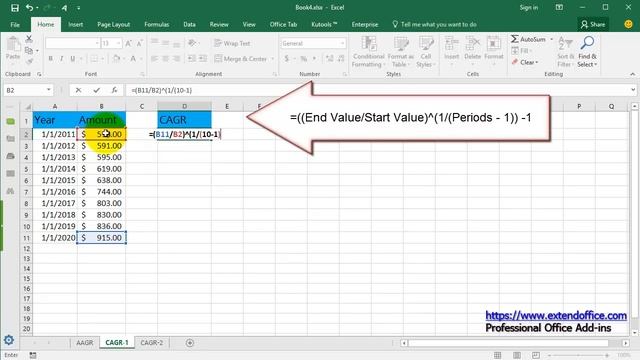The image size is (640, 360).
Task: Open the General number format dropdown
Action: pos(342,43)
